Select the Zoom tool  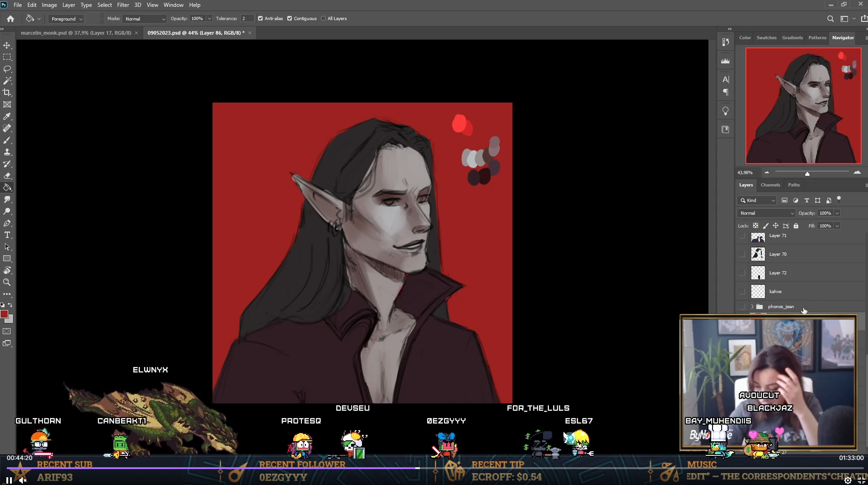pos(7,283)
